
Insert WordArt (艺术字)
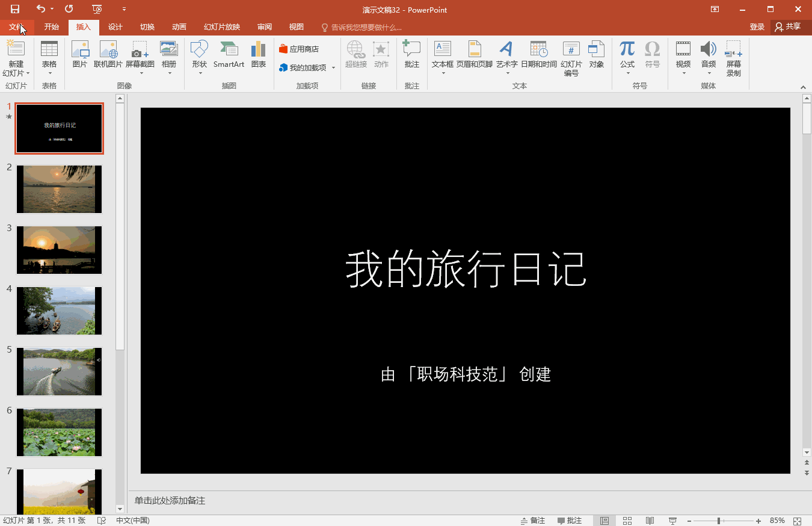[x=507, y=58]
